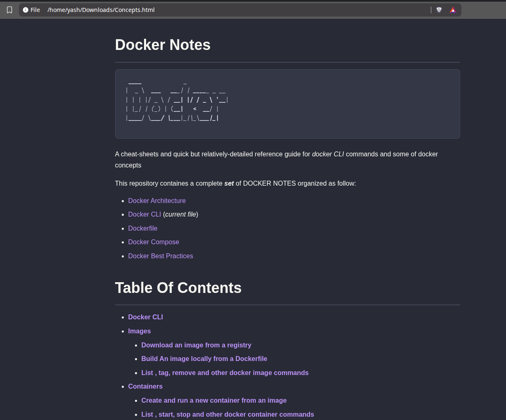The width and height of the screenshot is (506, 420).
Task: Open Brave Rewards from the address bar
Action: [453, 9]
